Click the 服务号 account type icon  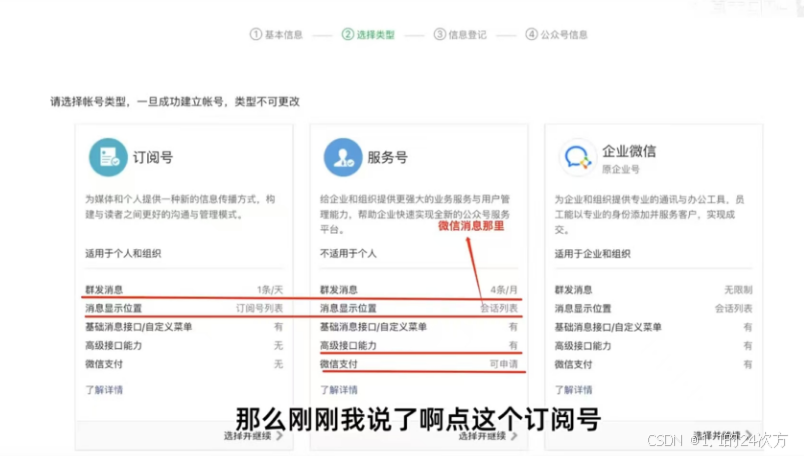343,157
